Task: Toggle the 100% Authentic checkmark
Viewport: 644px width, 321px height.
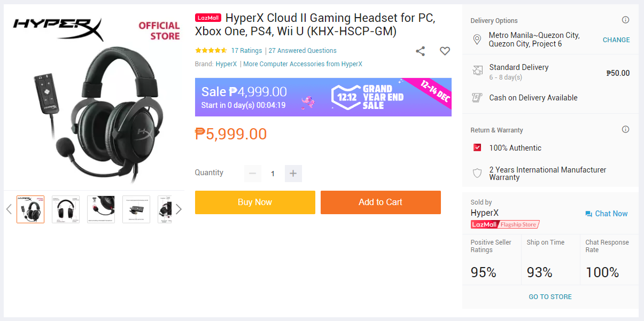Action: [x=477, y=148]
